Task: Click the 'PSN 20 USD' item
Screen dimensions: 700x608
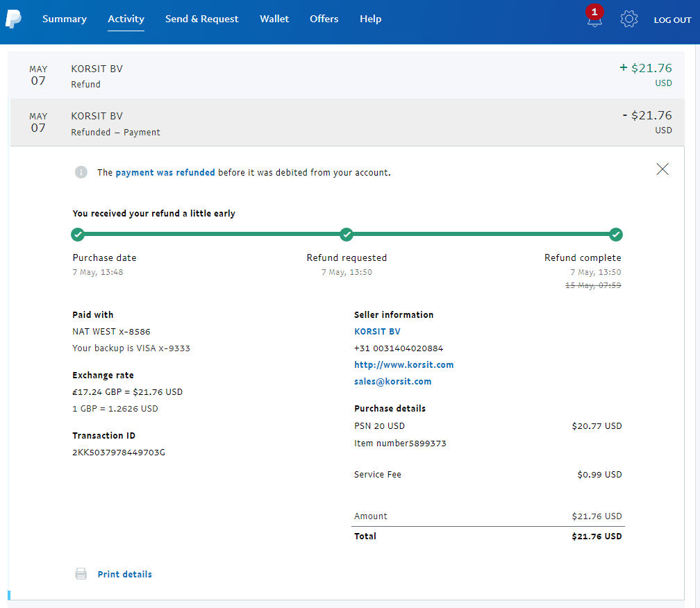Action: pos(379,425)
